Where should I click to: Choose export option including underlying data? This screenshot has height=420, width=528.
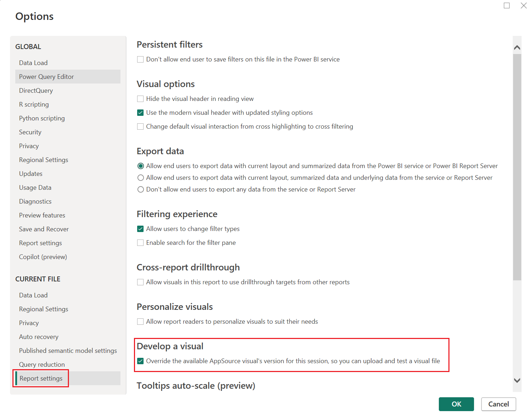pyautogui.click(x=141, y=178)
